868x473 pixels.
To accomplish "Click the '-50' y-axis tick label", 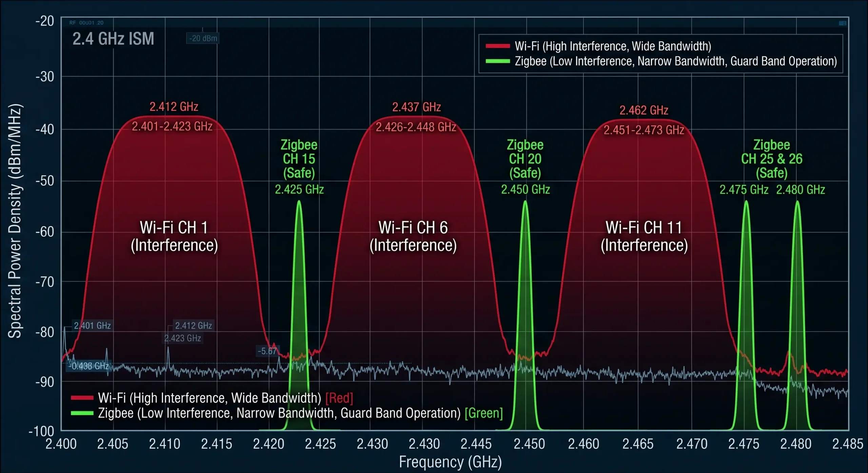I will [45, 181].
